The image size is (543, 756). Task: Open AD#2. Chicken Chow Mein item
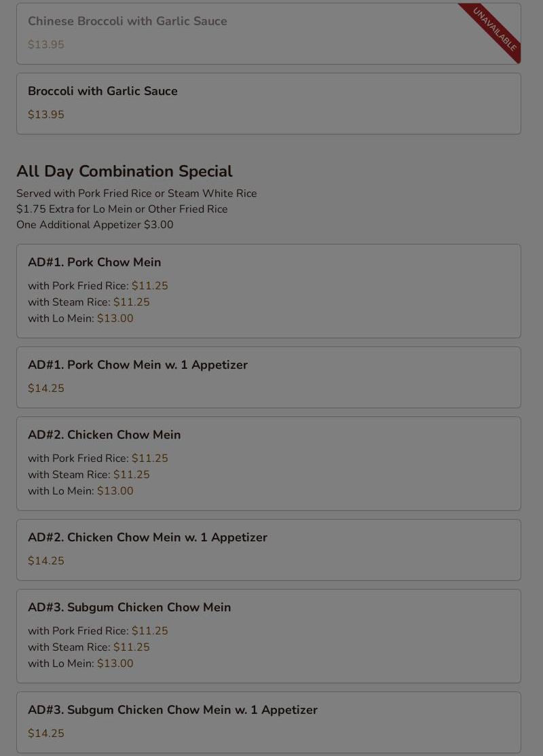coord(105,435)
